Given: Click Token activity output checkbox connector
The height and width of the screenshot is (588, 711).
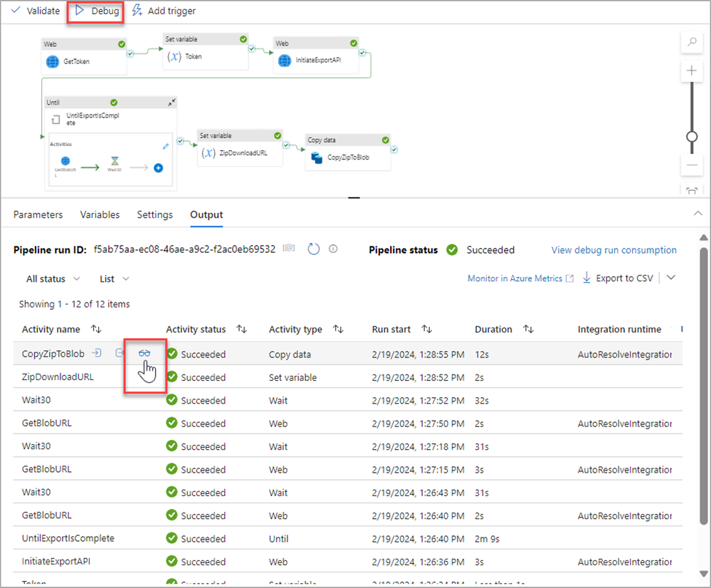Looking at the screenshot, I should [252, 48].
